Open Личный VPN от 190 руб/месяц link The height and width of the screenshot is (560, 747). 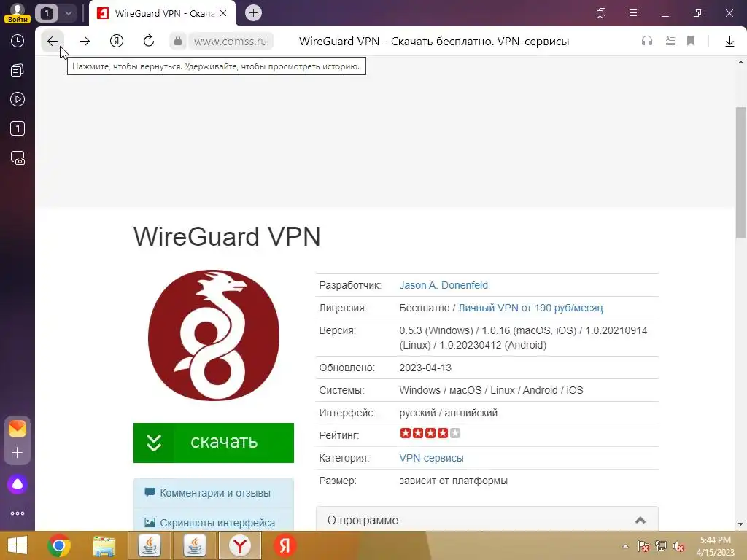[530, 308]
